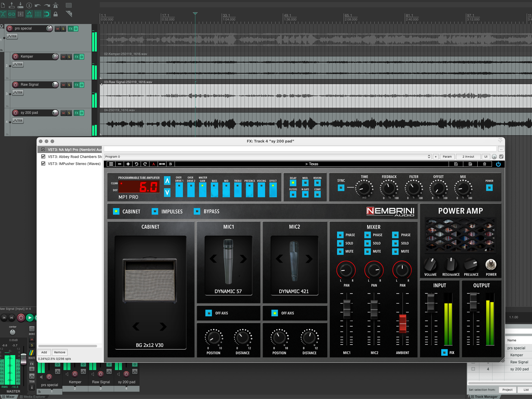Enable the REVERB effect switch
Image resolution: width=532 pixels, height=399 pixels.
317,183
